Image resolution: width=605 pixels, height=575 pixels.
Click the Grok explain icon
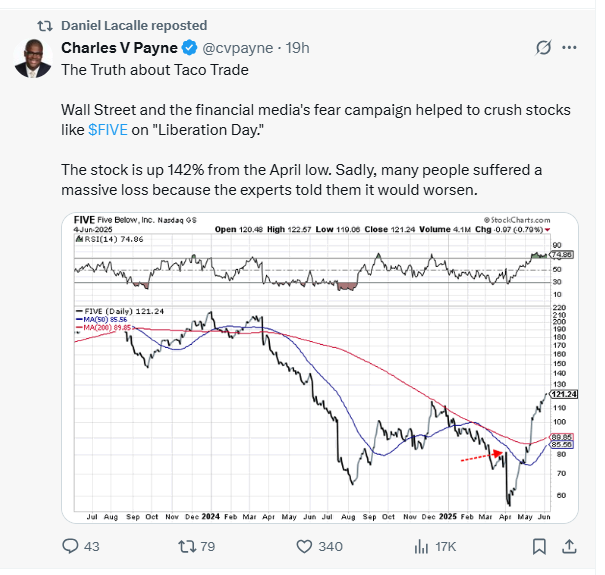[x=543, y=48]
